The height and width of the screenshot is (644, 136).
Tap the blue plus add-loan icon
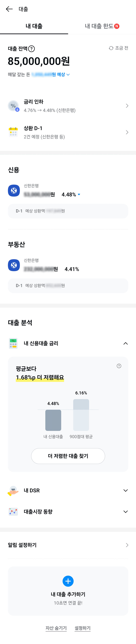click(x=68, y=581)
